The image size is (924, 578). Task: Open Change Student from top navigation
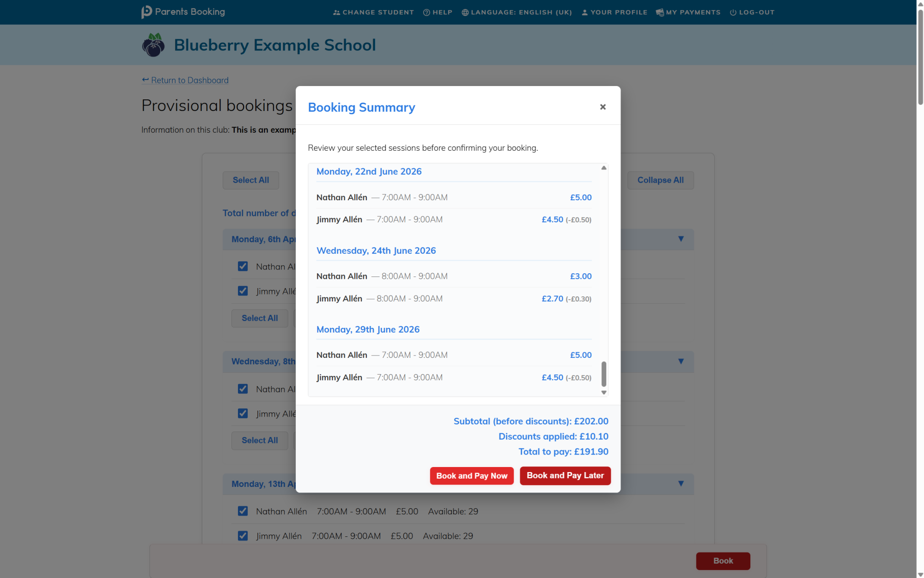tap(373, 12)
